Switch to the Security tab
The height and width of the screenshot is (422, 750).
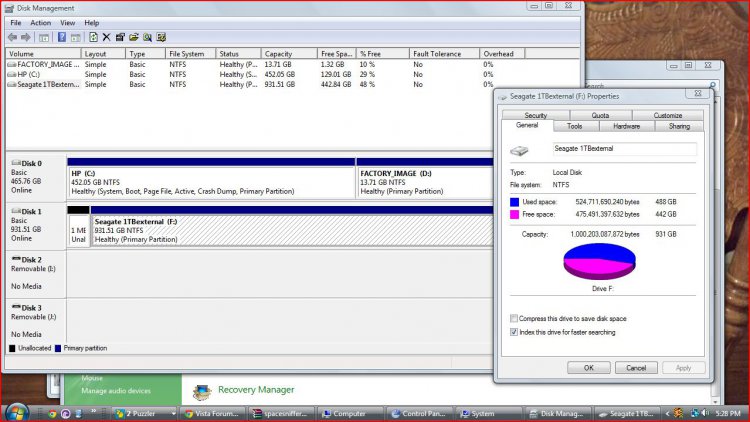tap(536, 115)
